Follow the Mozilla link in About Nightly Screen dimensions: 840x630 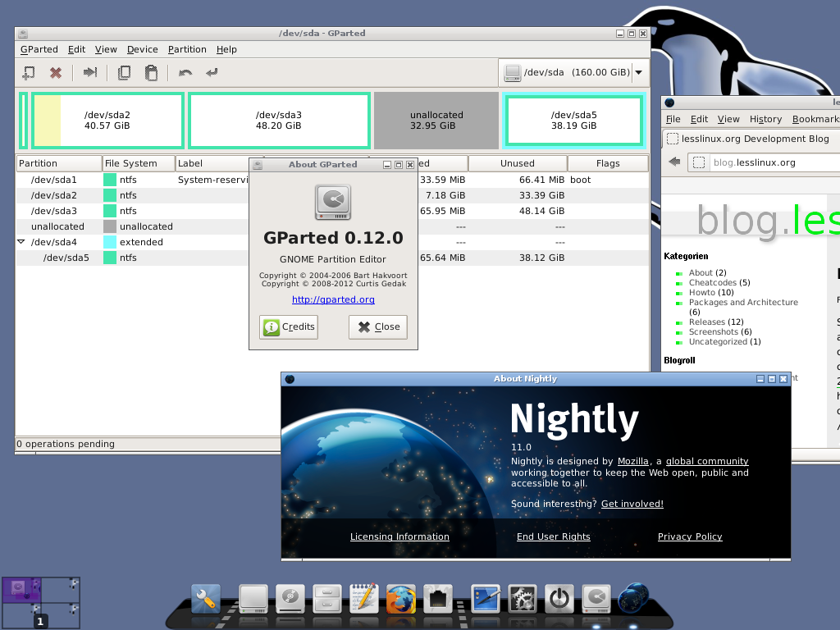(632, 461)
